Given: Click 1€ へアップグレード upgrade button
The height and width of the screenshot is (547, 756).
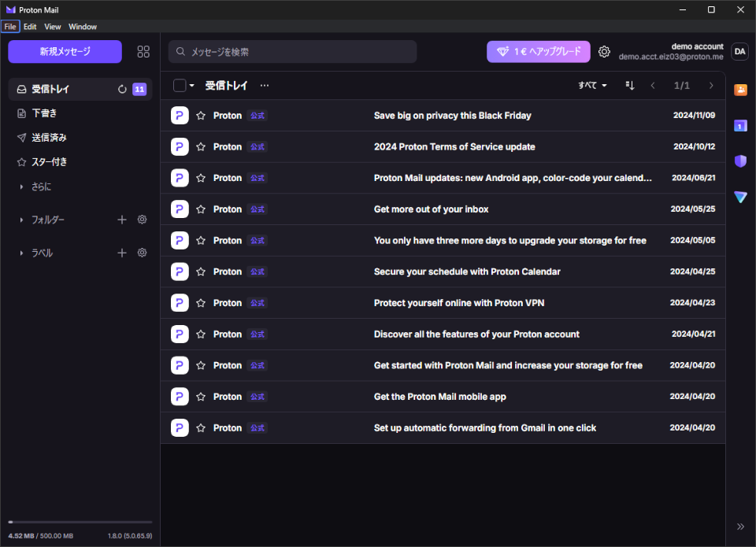Looking at the screenshot, I should [538, 52].
